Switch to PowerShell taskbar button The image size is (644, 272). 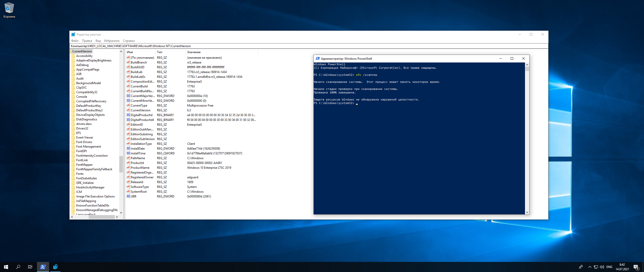[43, 267]
